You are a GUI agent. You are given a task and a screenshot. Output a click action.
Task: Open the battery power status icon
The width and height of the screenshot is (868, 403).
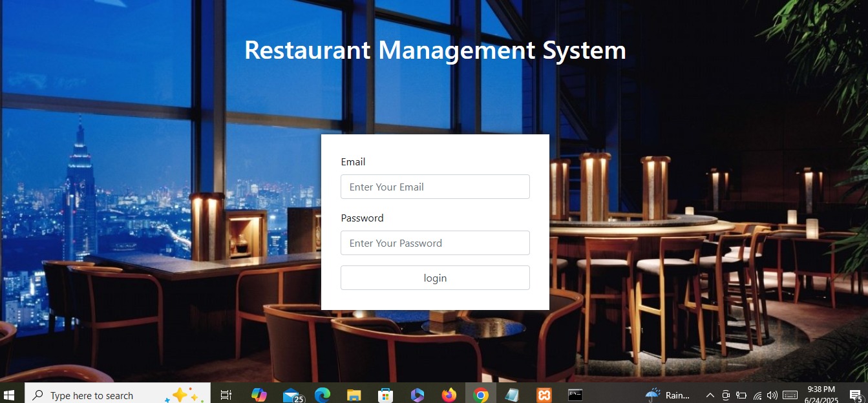(741, 395)
